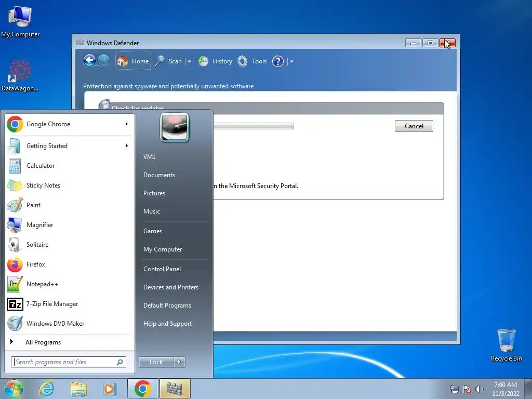Close the Windows Defender window
The image size is (532, 399).
(447, 43)
